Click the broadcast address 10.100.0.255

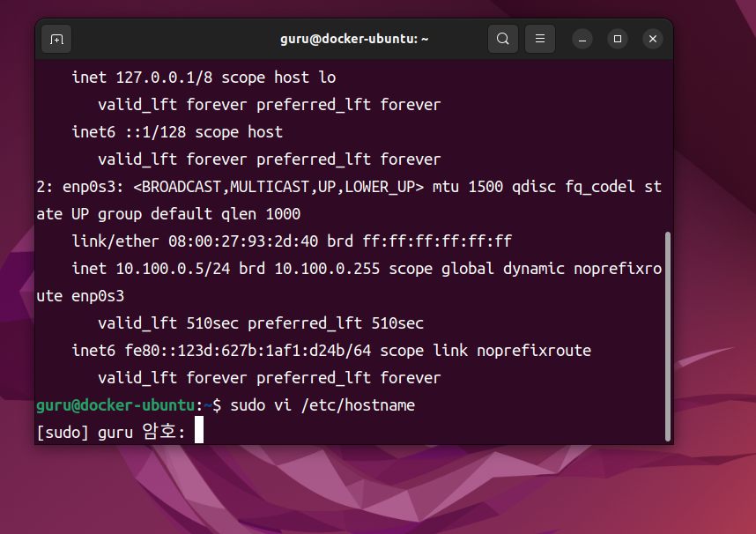[x=327, y=268]
